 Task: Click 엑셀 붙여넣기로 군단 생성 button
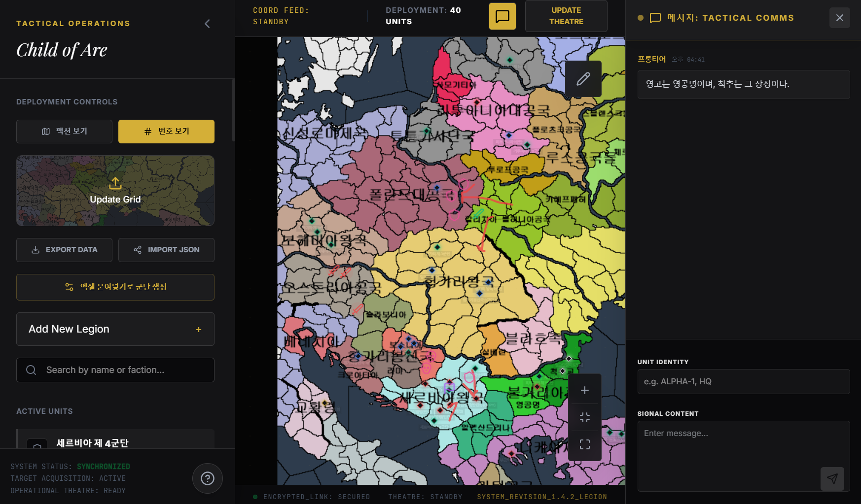coord(115,287)
